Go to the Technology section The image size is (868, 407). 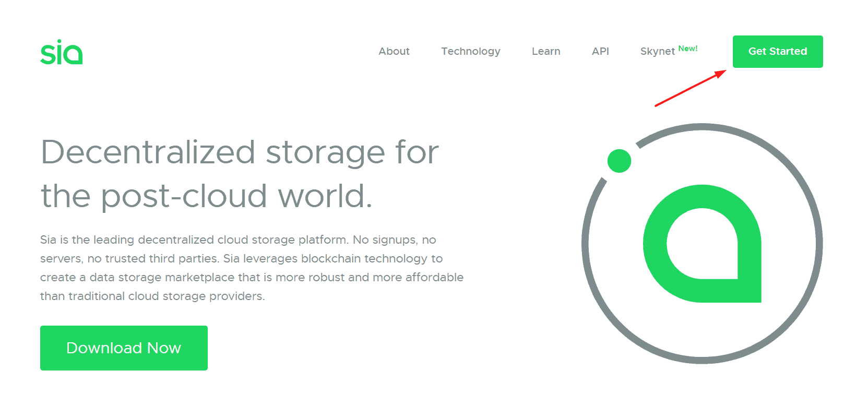click(x=470, y=51)
